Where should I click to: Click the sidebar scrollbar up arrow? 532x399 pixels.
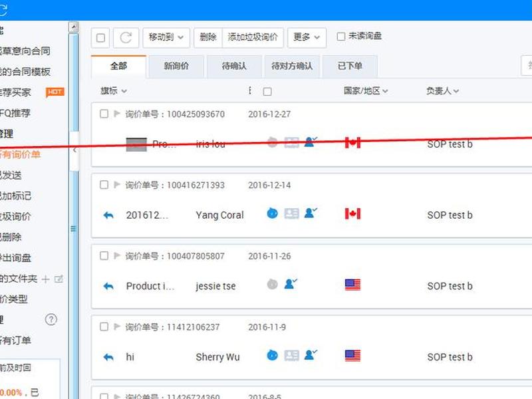(73, 27)
